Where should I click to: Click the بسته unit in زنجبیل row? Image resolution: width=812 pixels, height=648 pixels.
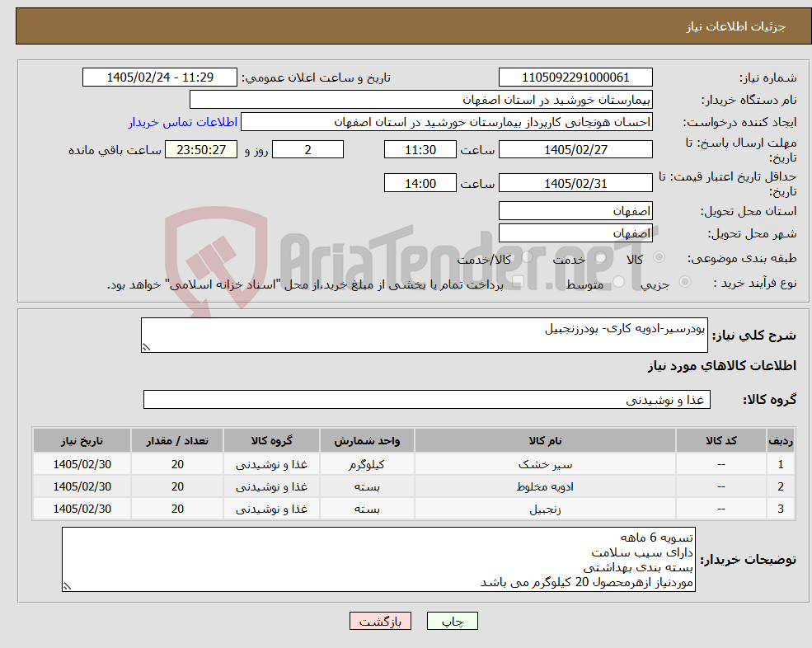click(x=367, y=509)
